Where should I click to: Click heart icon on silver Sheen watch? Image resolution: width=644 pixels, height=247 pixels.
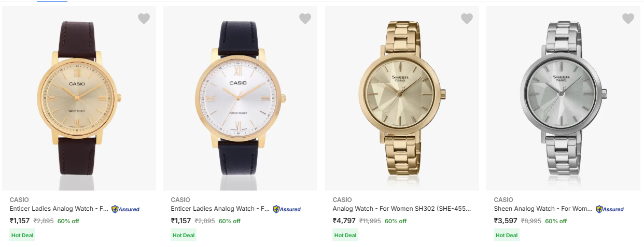coord(628,19)
